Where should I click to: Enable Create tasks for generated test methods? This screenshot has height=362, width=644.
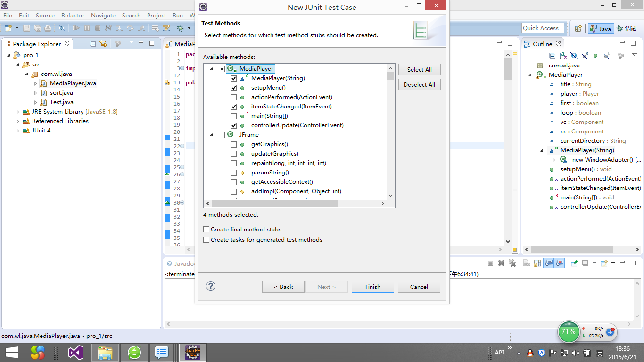206,240
